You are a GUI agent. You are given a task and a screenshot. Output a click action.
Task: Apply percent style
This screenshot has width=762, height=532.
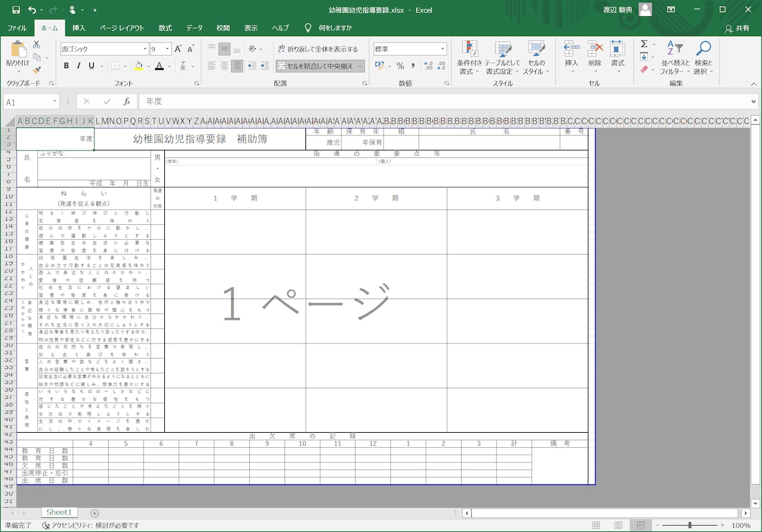click(400, 66)
